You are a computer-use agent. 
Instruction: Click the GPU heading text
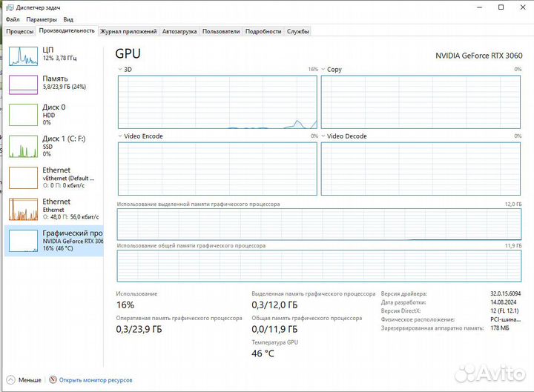pos(128,54)
